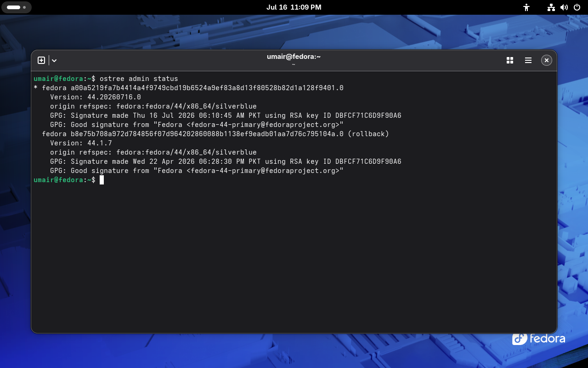Expand the new tab dropdown arrow
588x368 pixels.
coord(54,60)
